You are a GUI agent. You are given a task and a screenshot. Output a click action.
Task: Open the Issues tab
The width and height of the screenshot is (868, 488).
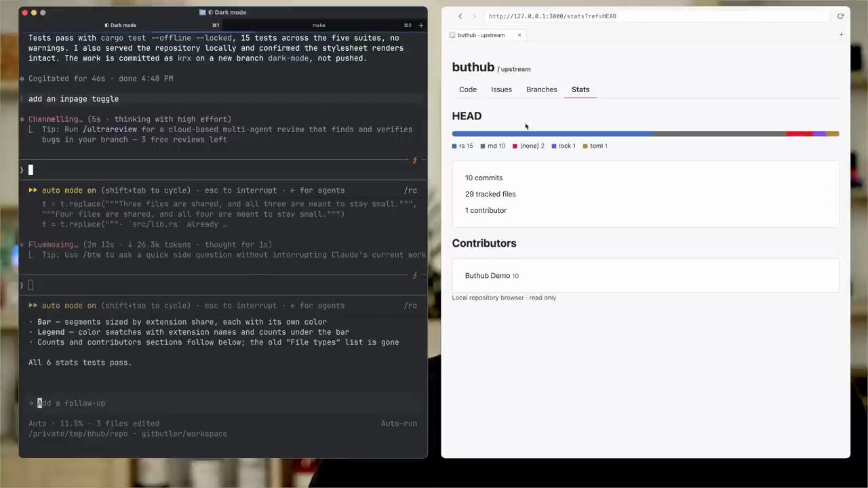(501, 89)
